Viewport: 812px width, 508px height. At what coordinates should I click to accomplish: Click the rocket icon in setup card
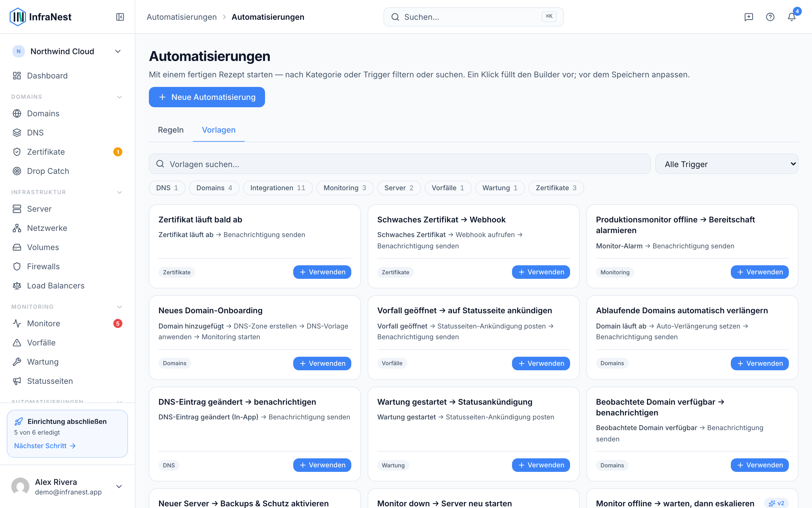[19, 421]
